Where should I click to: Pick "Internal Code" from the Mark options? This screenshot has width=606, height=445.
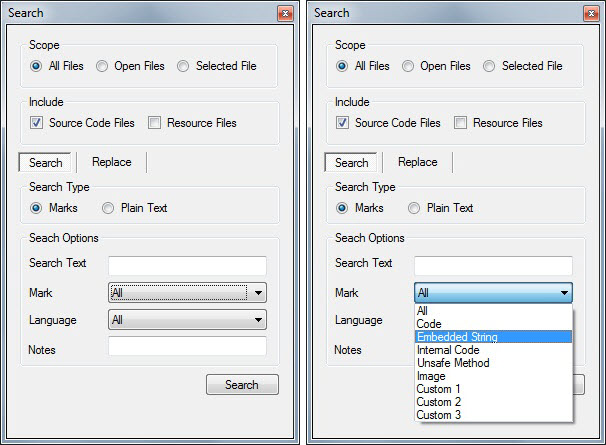447,350
